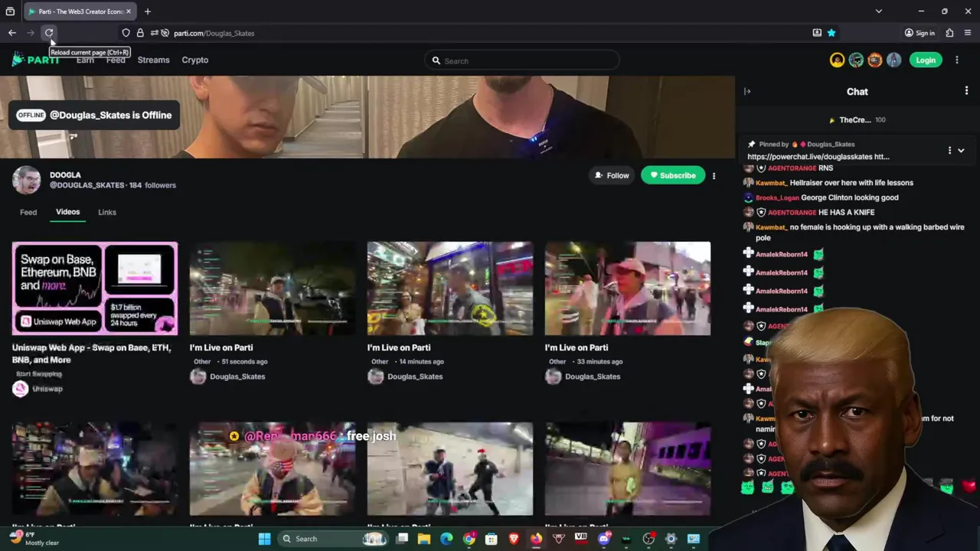Click Douglas_Skates under the 14 minutes ago video
This screenshot has width=980, height=551.
(x=415, y=377)
